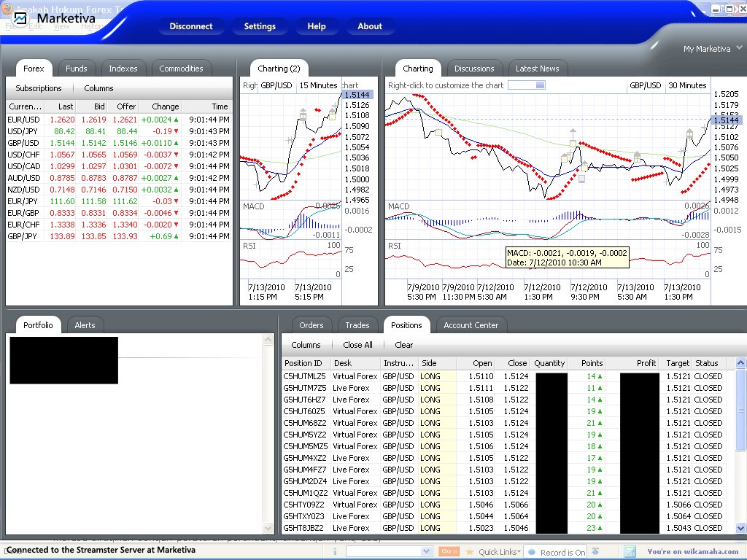The height and width of the screenshot is (560, 747).
Task: Switch to the Funds tab
Action: (76, 69)
